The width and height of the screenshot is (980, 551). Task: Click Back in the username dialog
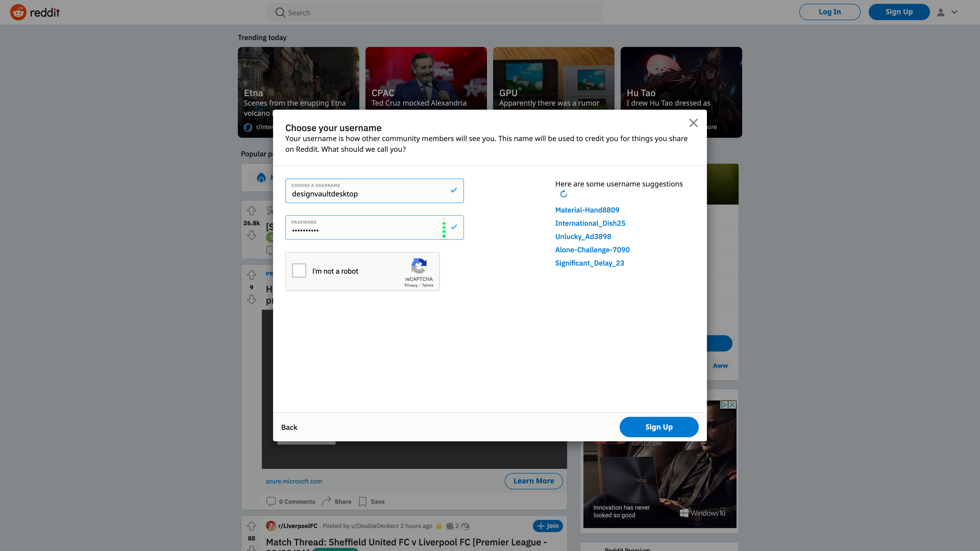click(289, 427)
